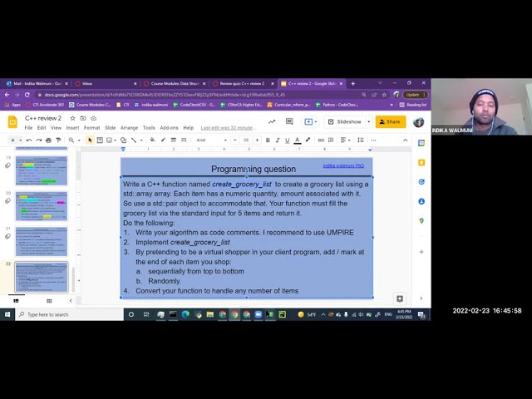Select slide 21 thumbnail
The height and width of the screenshot is (399, 532).
point(41,242)
